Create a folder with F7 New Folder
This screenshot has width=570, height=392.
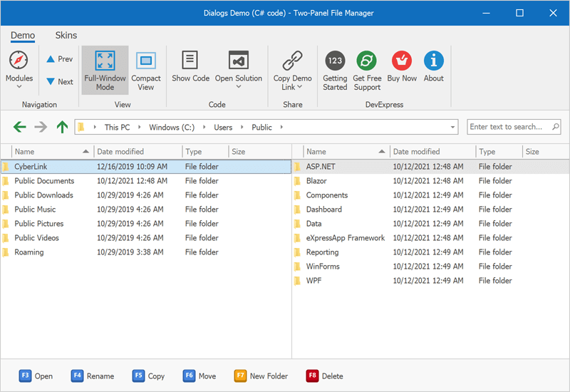(x=259, y=376)
